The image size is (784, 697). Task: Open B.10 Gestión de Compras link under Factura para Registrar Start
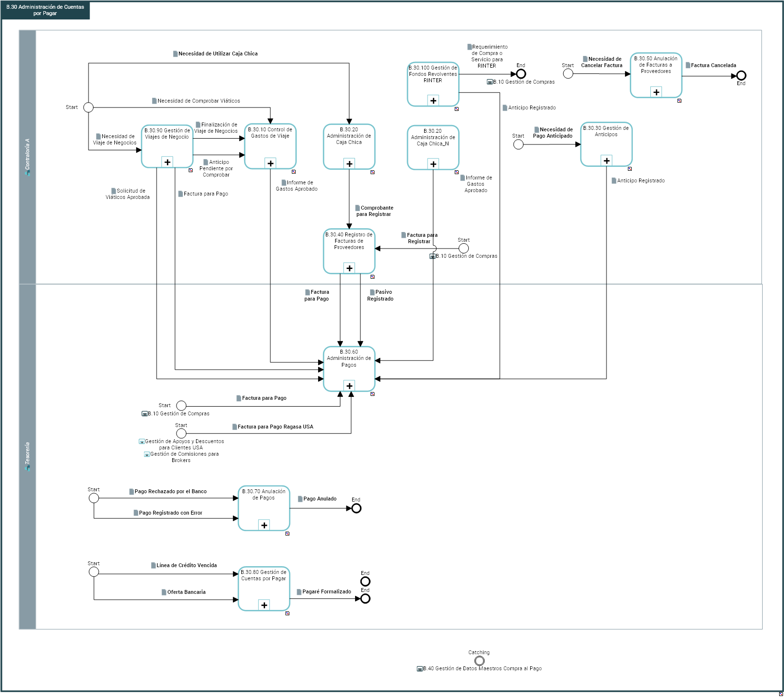(x=463, y=256)
